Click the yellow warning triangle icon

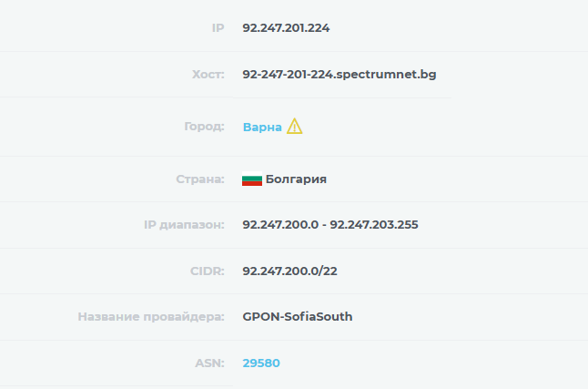294,126
